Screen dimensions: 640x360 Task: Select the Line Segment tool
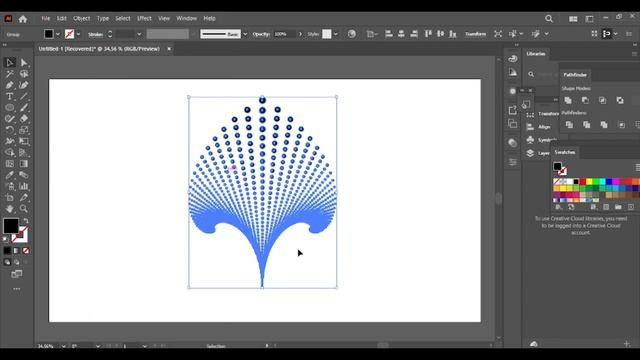tap(24, 97)
